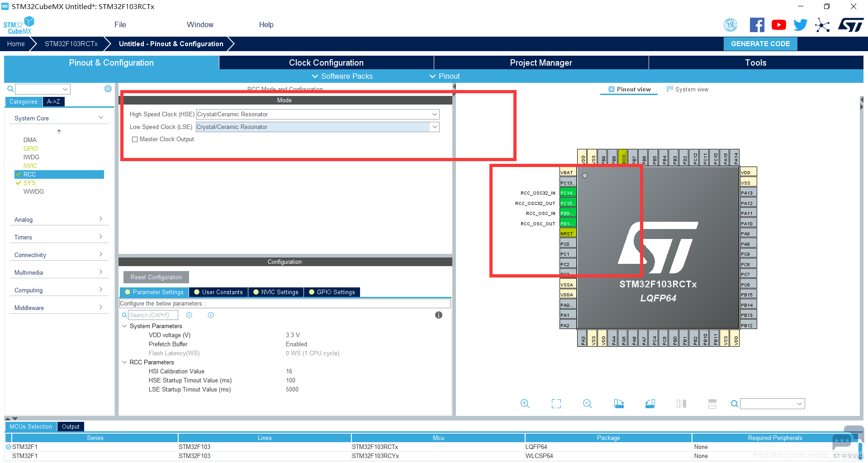This screenshot has height=463, width=868.
Task: Go to STM32F103RCTx breadcrumb
Action: (x=71, y=44)
